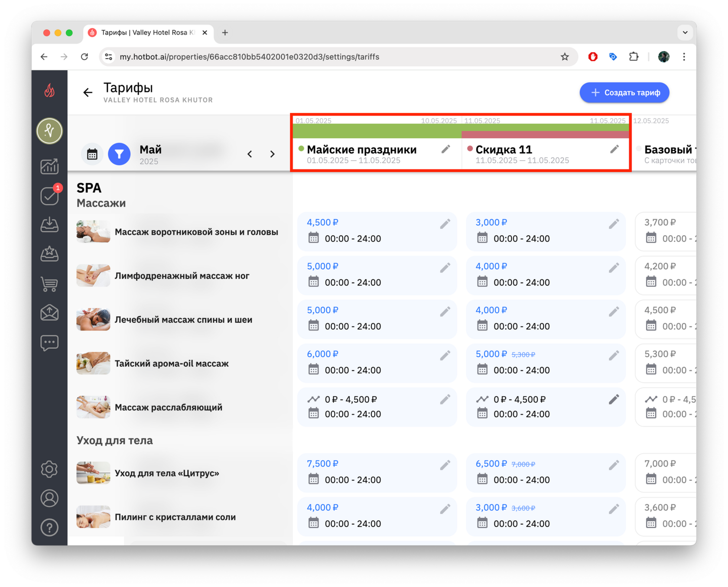Open thumbnail of Лимфодренажный массаж ног
The image size is (728, 587).
point(93,276)
